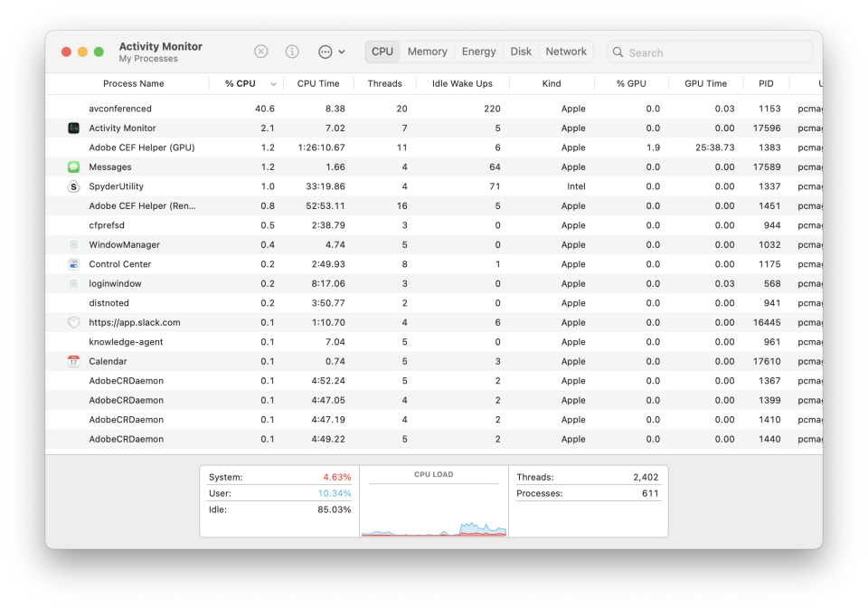Click the Messages app icon in list
Viewport: 868px width, 609px height.
click(74, 167)
